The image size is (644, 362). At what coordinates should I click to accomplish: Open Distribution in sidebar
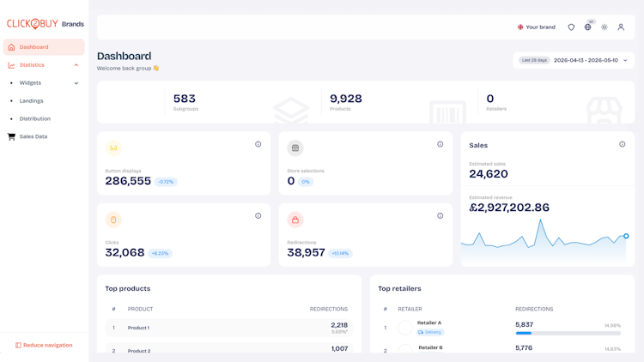tap(35, 118)
